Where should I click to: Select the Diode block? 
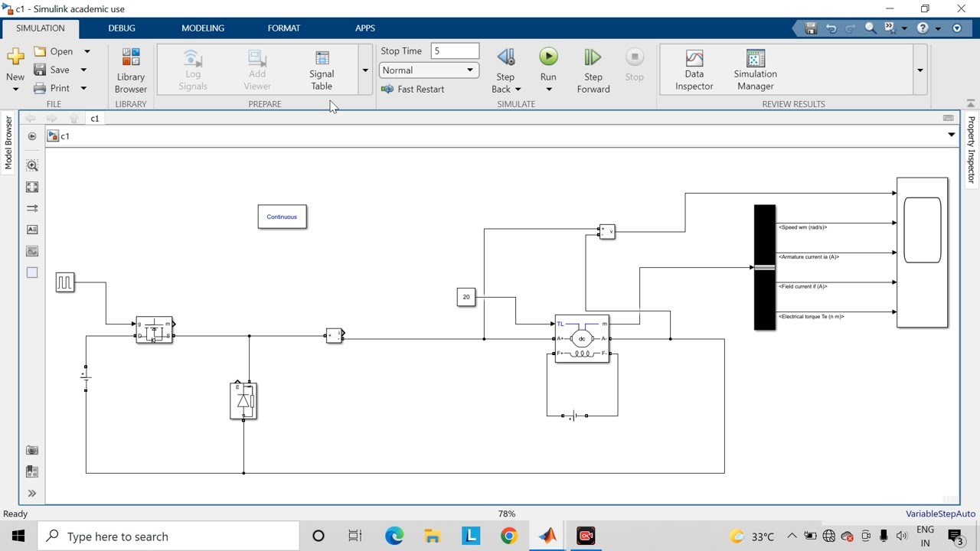(243, 401)
